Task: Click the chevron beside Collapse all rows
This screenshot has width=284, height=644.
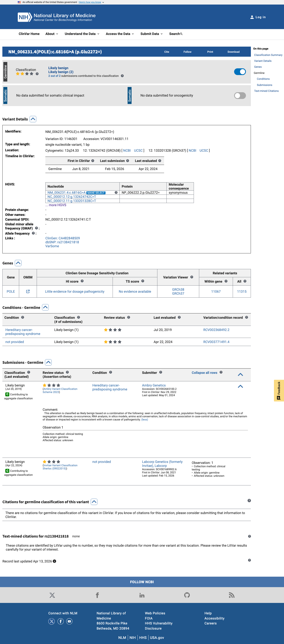Action: pos(240,374)
